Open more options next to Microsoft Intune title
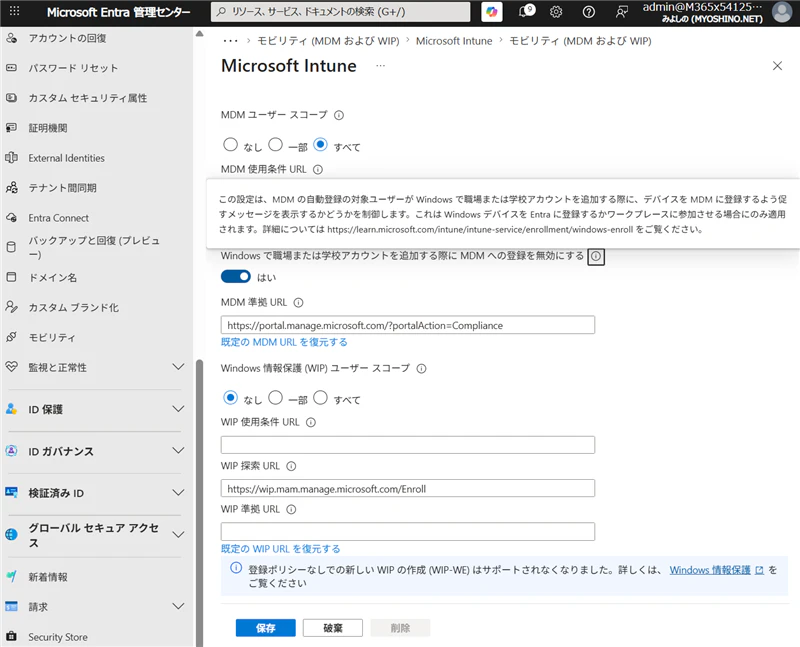 pyautogui.click(x=381, y=66)
